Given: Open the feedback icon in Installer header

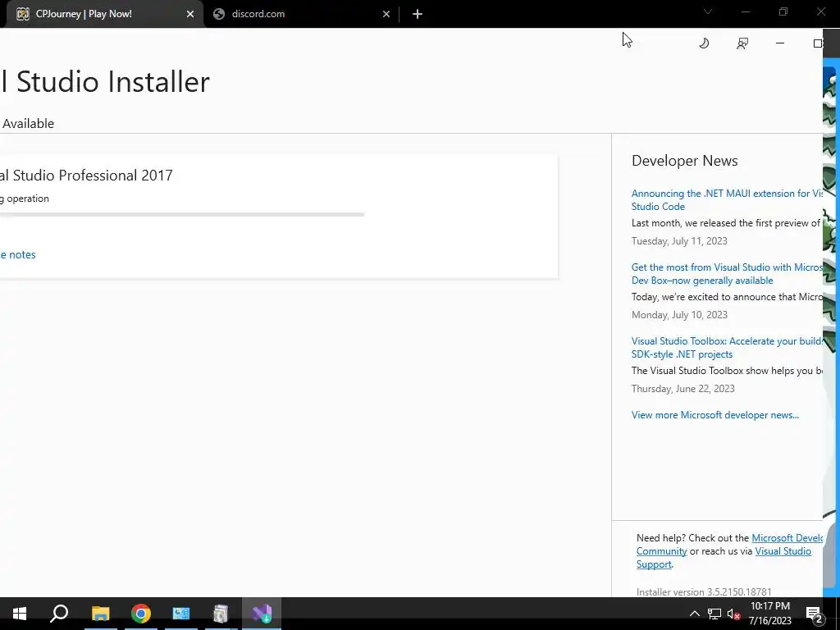Looking at the screenshot, I should pyautogui.click(x=742, y=43).
